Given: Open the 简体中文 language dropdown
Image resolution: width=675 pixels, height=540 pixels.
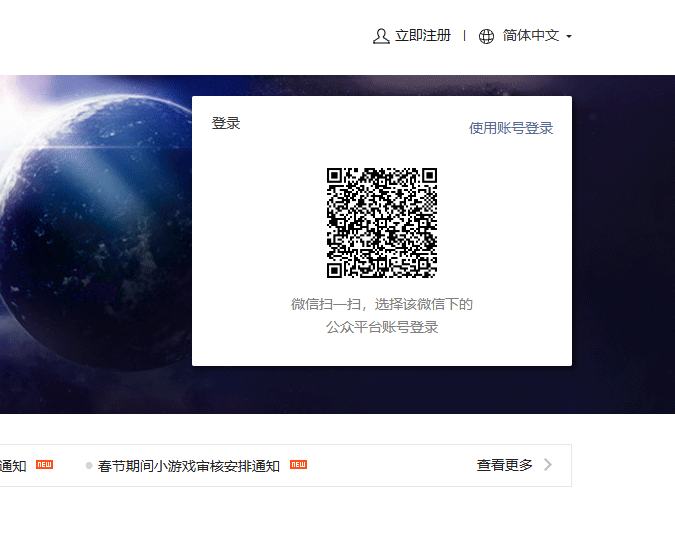Looking at the screenshot, I should [x=531, y=35].
